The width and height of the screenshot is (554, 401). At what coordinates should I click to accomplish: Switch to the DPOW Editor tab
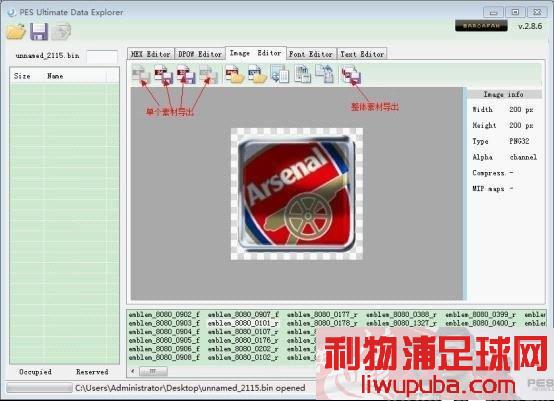[x=200, y=54]
